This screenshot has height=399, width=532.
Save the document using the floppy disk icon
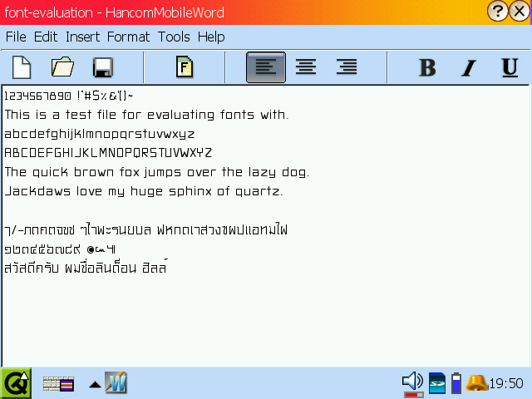point(103,67)
